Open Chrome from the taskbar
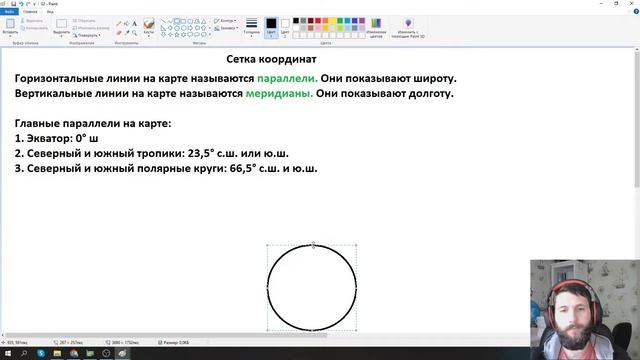 [74, 353]
